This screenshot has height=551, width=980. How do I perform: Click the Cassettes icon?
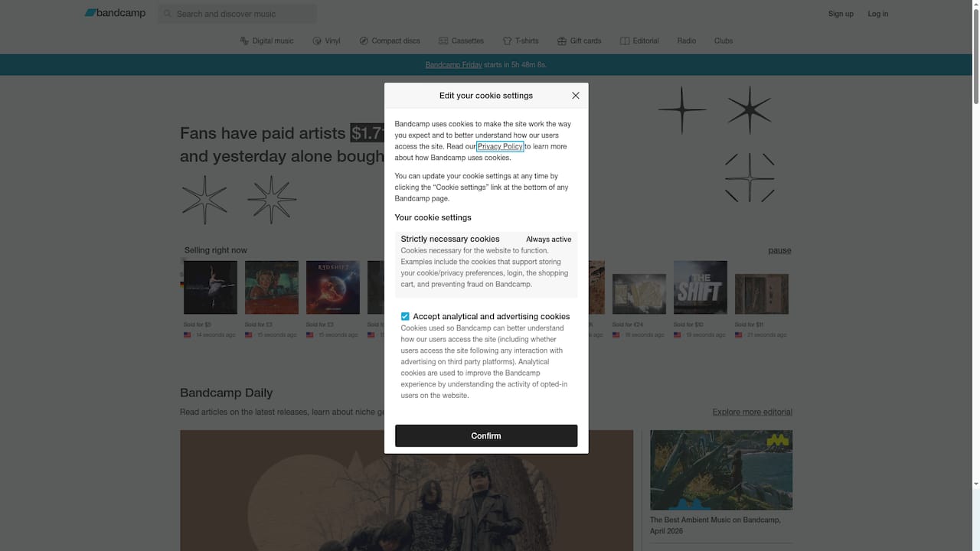click(x=443, y=41)
